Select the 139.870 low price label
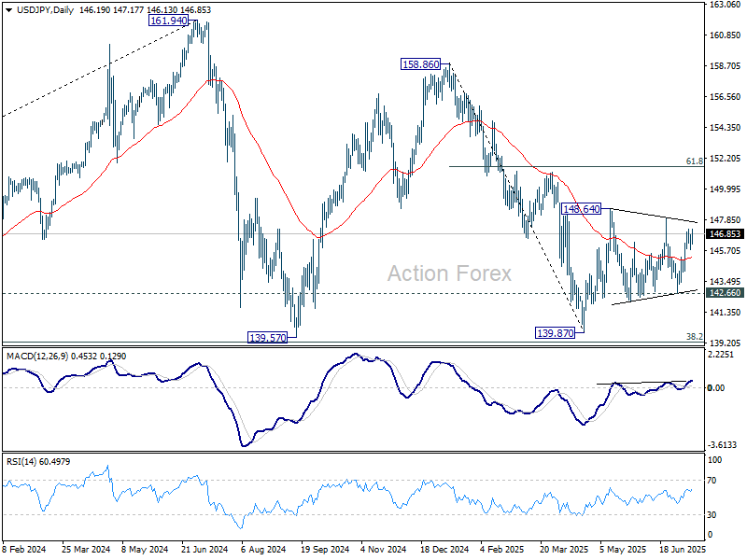The height and width of the screenshot is (560, 747). coord(555,333)
